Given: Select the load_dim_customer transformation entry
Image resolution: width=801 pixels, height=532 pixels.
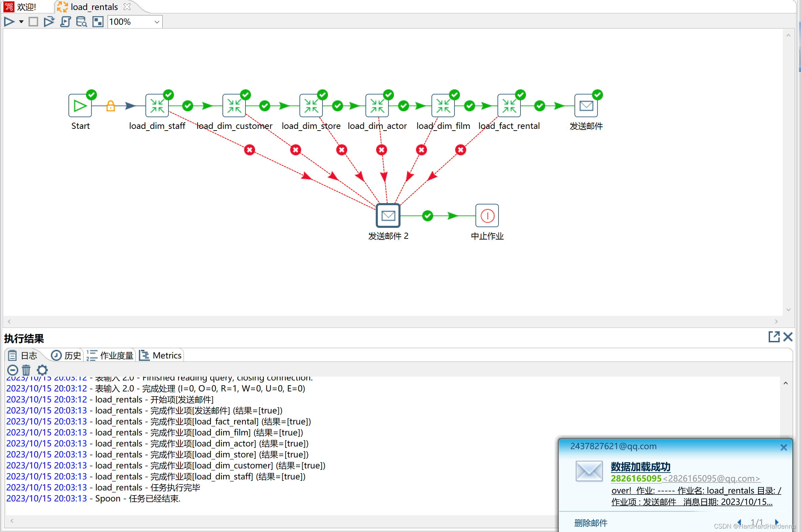Looking at the screenshot, I should 234,106.
